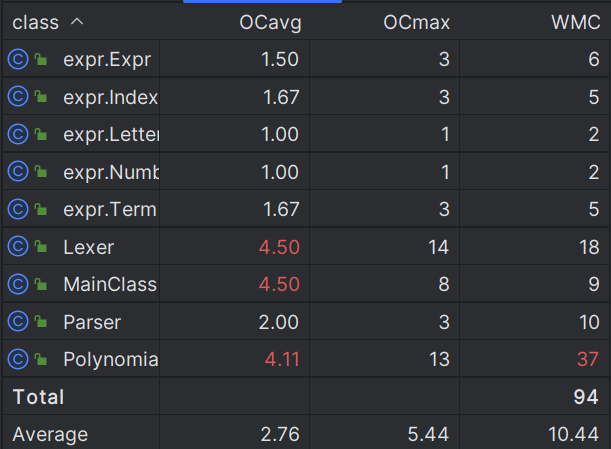Select the Polynomial class name
Image resolution: width=611 pixels, height=449 pixels.
tap(111, 359)
